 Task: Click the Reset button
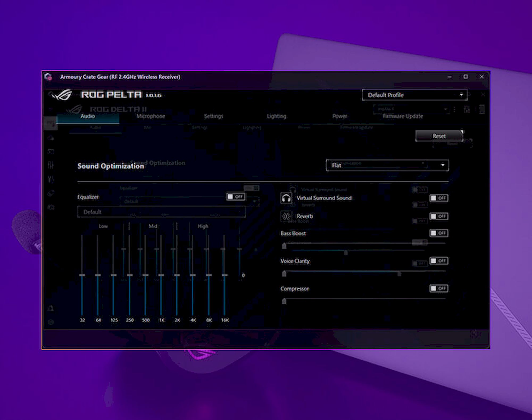[439, 136]
